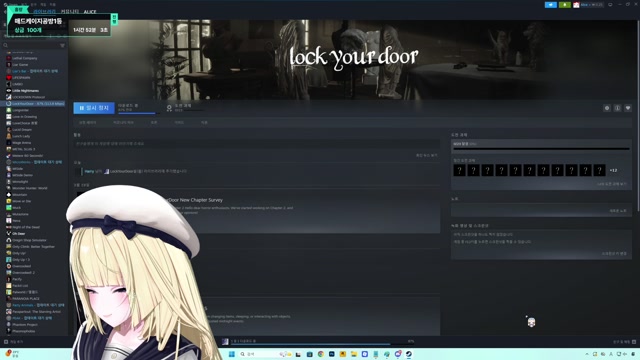640x360 pixels.
Task: Select Phantom Project in library list
Action: [25, 325]
